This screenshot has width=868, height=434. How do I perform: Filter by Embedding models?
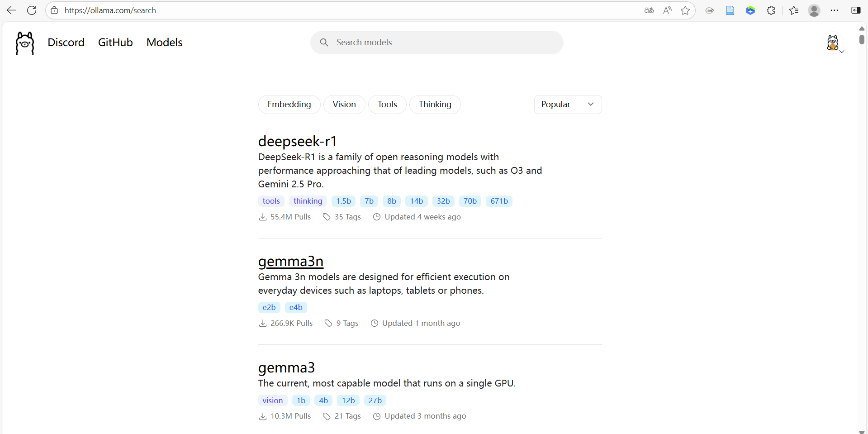point(289,105)
